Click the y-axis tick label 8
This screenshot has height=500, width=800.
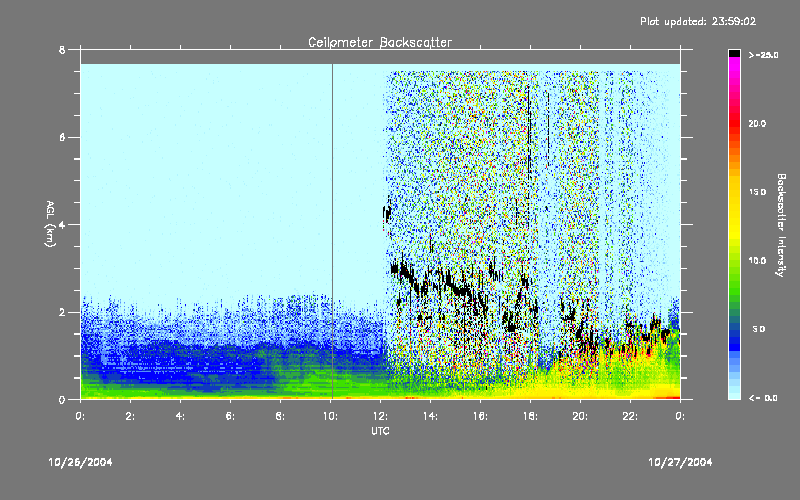click(62, 50)
